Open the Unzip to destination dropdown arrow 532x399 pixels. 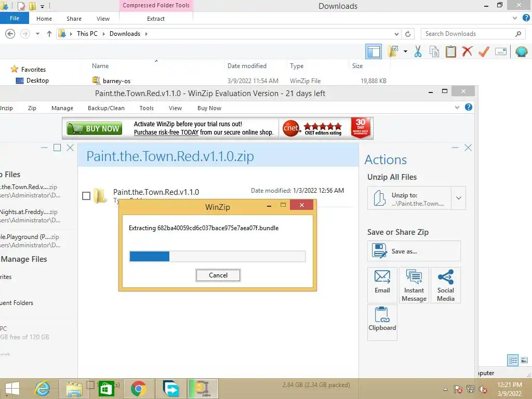coord(458,198)
